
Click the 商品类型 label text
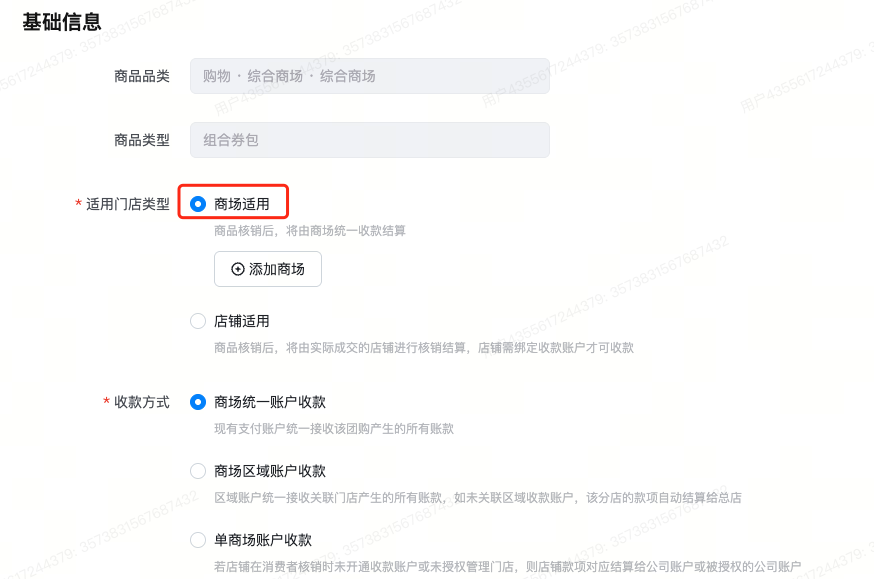point(142,140)
